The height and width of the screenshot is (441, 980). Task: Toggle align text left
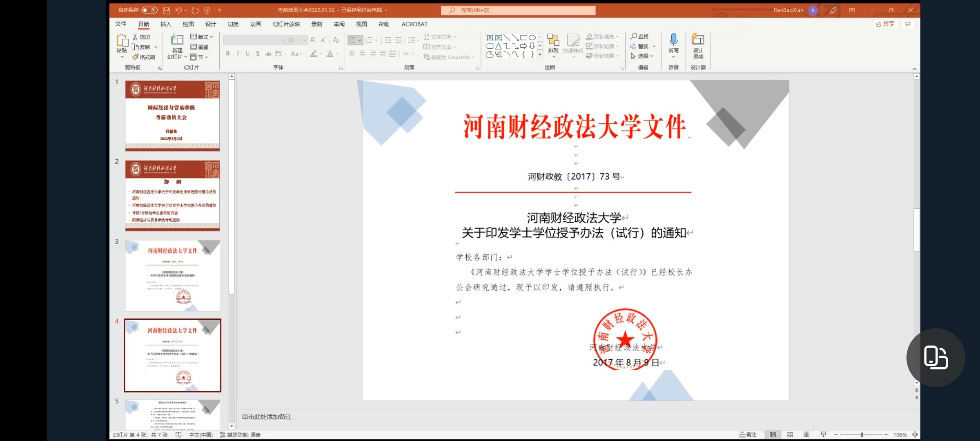point(352,53)
